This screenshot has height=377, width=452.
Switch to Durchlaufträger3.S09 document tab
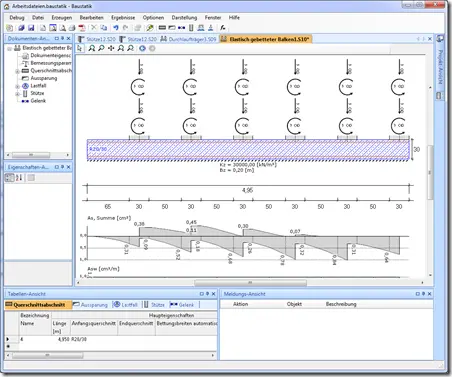point(188,39)
